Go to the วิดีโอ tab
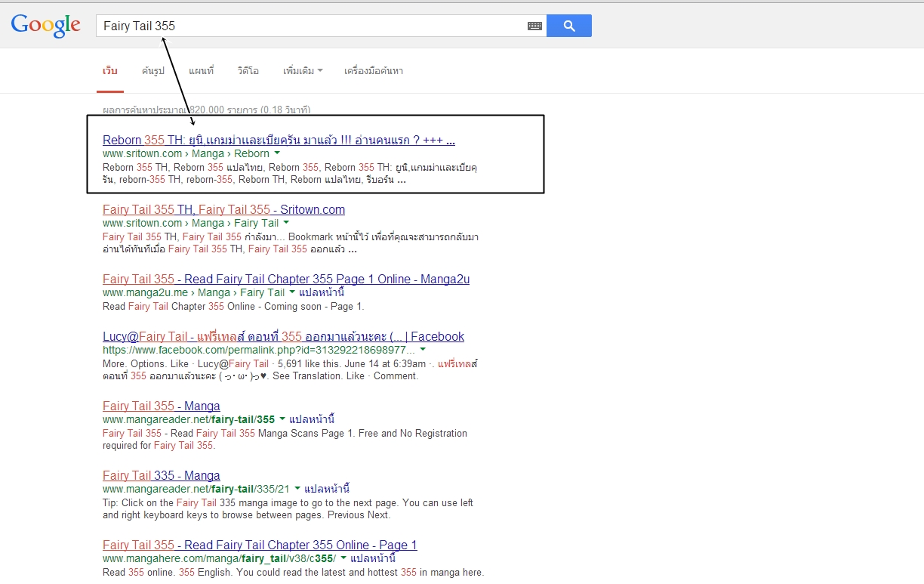 tap(248, 71)
